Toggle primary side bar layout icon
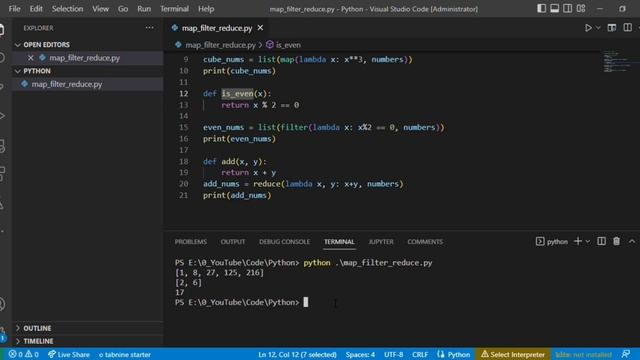640x360 pixels. tap(541, 9)
